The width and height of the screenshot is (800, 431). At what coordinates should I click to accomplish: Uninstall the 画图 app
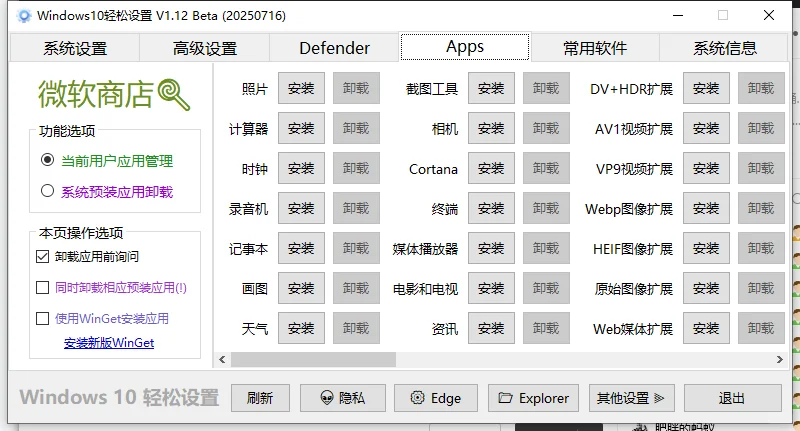coord(356,288)
